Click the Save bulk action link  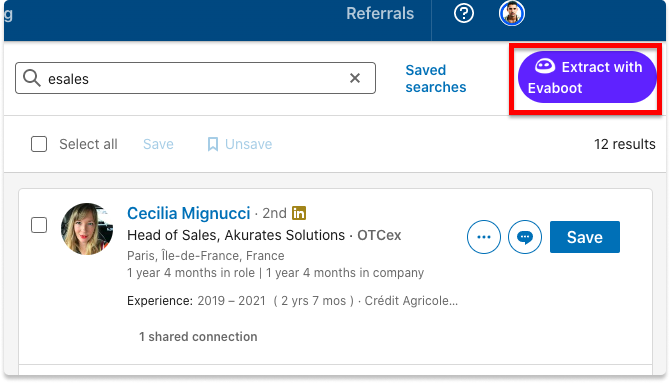[158, 144]
